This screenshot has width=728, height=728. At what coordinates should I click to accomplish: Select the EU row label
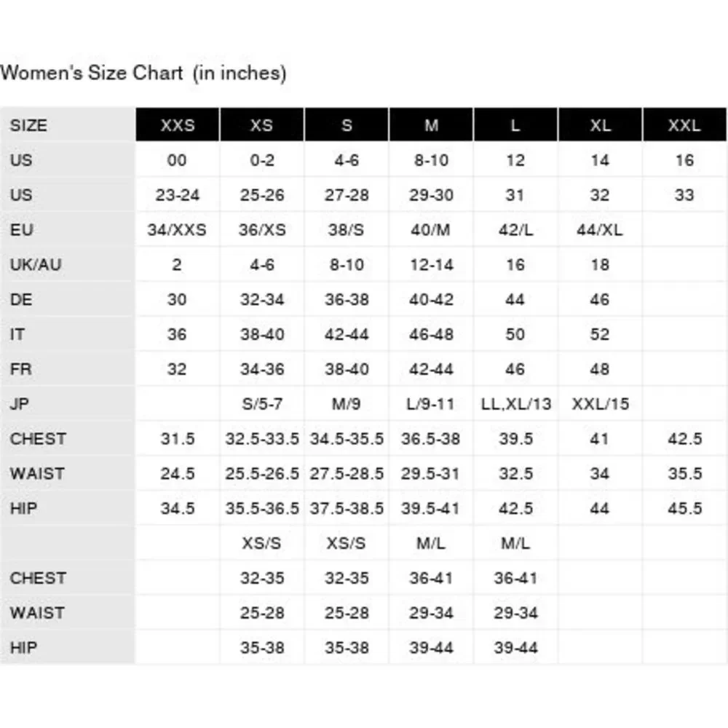click(22, 230)
